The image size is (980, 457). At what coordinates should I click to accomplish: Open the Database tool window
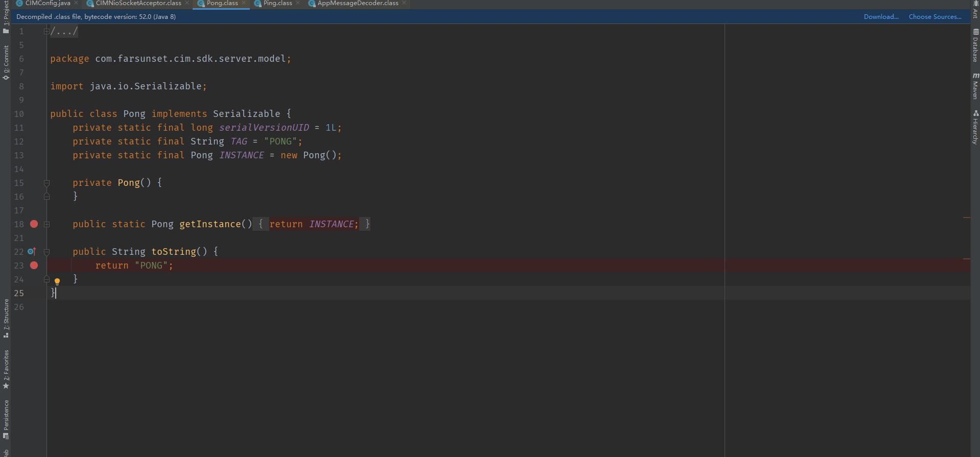click(975, 45)
